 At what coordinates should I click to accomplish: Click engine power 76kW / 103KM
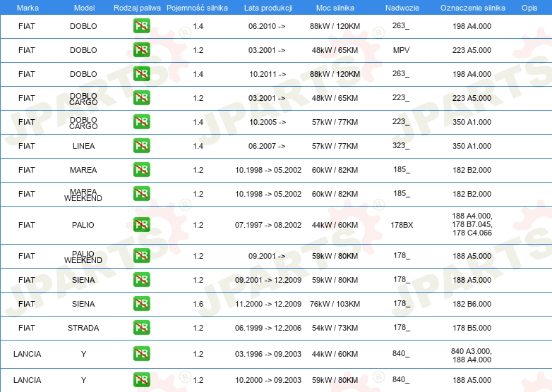pyautogui.click(x=335, y=304)
